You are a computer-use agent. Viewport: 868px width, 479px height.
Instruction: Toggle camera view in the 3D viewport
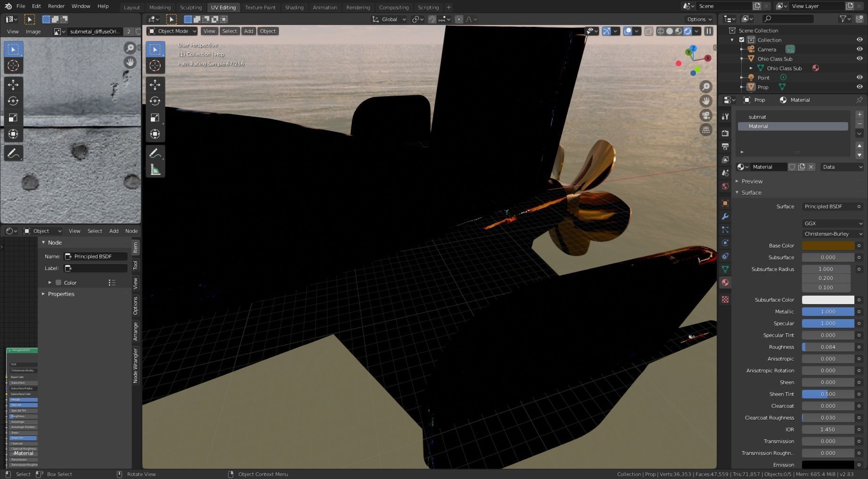[x=705, y=116]
